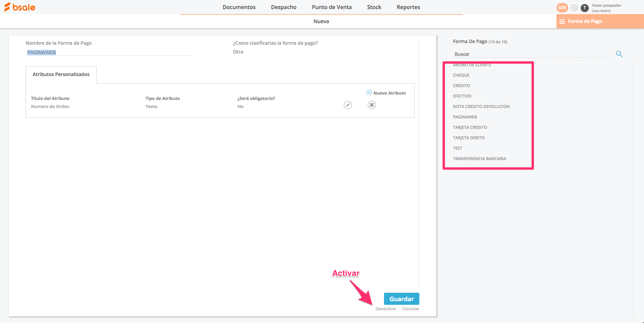Open the Documentos menu
The width and height of the screenshot is (644, 323).
(239, 7)
